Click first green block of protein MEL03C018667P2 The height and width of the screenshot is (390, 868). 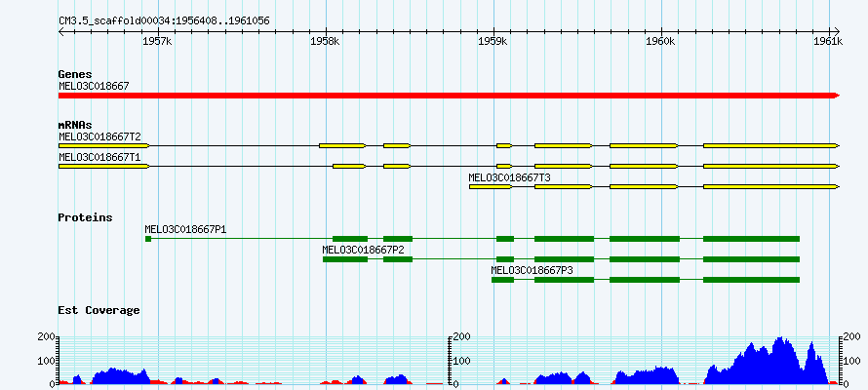[345, 259]
